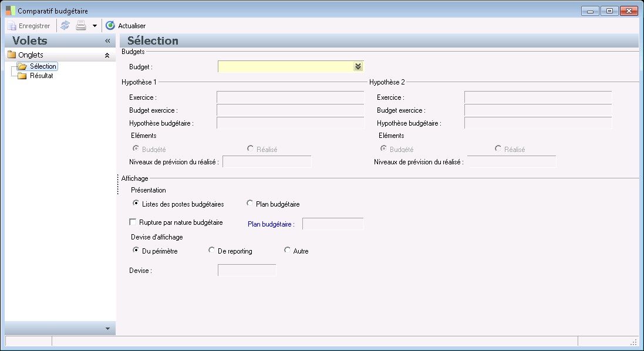The height and width of the screenshot is (351, 644).
Task: Minimize the Comparatif budgétaire window
Action: (590, 11)
